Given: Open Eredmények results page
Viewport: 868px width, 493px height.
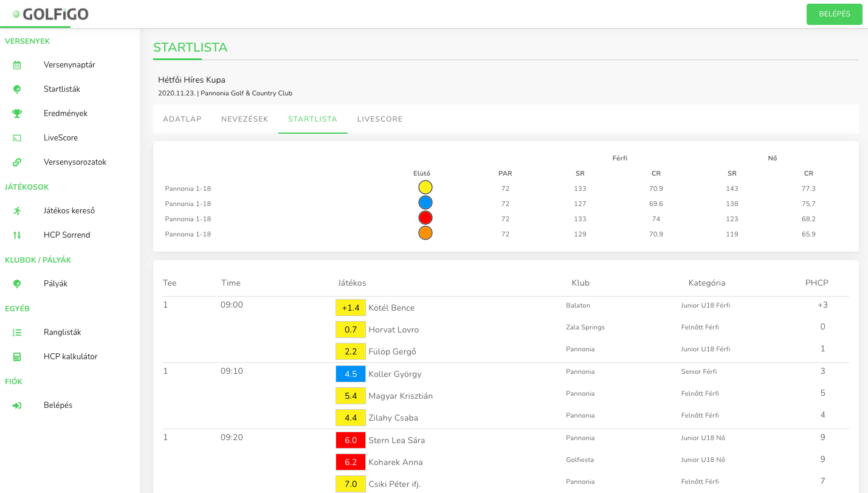Looking at the screenshot, I should click(66, 114).
